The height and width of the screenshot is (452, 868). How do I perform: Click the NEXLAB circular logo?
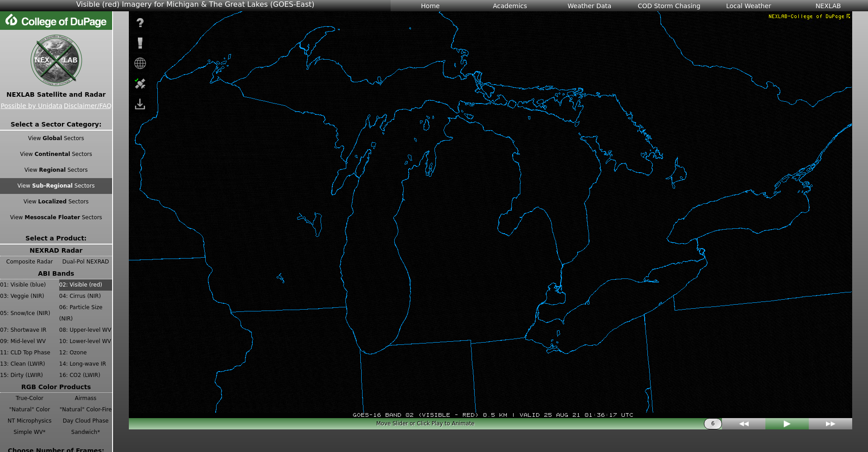[x=56, y=60]
